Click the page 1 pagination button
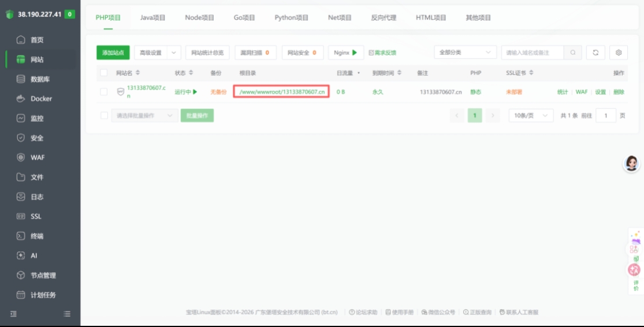The image size is (644, 327). pyautogui.click(x=475, y=115)
